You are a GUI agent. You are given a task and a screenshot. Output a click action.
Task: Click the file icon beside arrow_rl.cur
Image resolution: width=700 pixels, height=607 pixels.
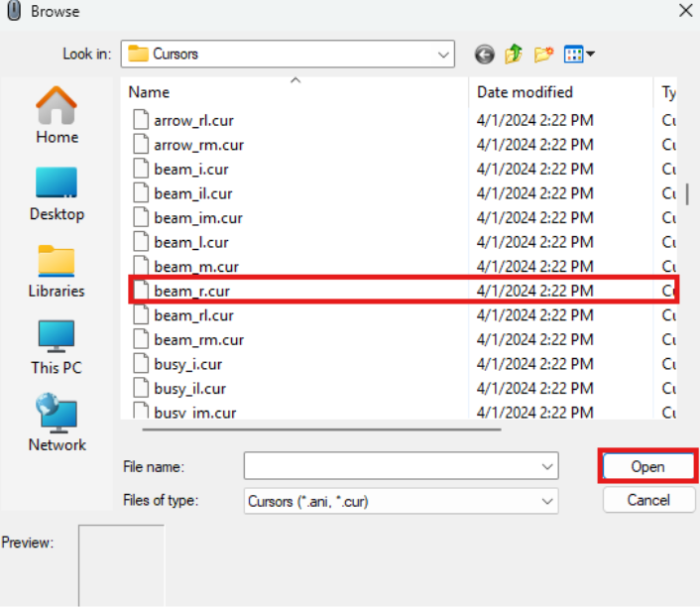(141, 120)
